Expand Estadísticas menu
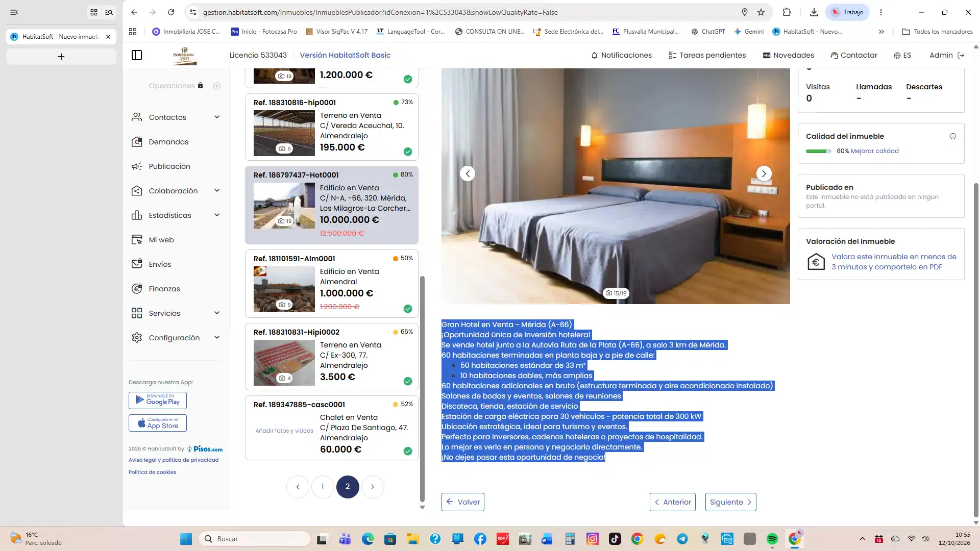The height and width of the screenshot is (551, 980). click(x=176, y=215)
